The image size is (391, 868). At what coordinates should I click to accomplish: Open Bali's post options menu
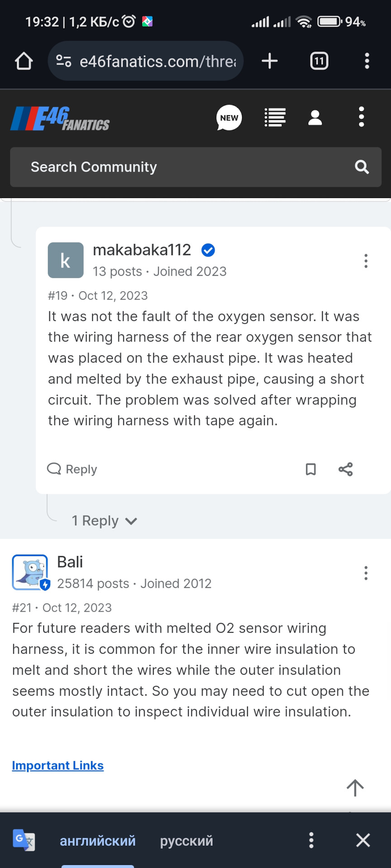[x=366, y=573]
